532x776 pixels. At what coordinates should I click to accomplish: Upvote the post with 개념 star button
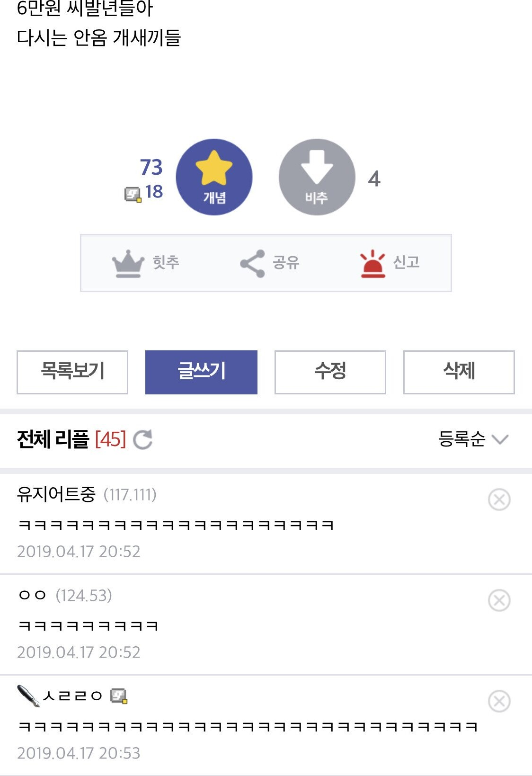[x=214, y=177]
